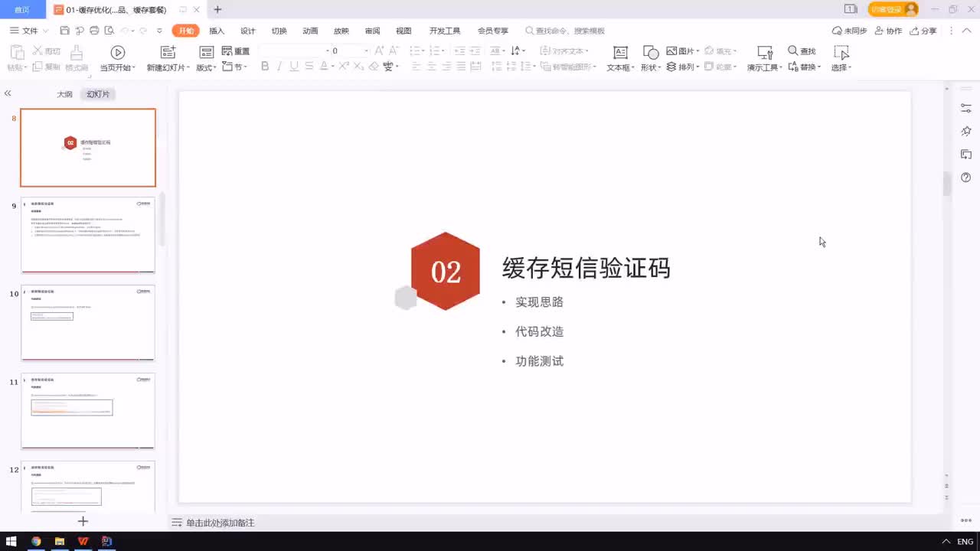The image size is (980, 551).
Task: Switch to 大纲 outline view tab
Action: coord(64,94)
